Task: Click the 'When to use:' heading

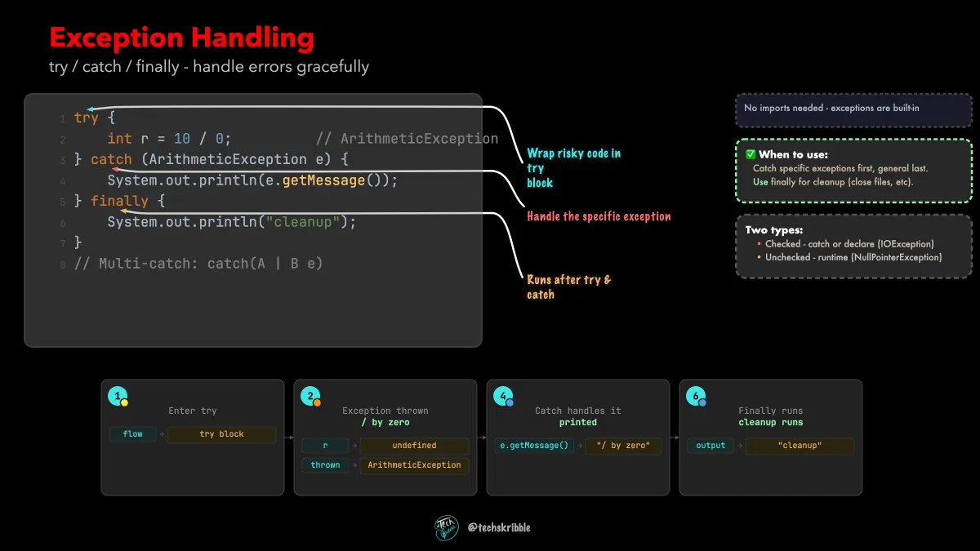Action: (793, 154)
